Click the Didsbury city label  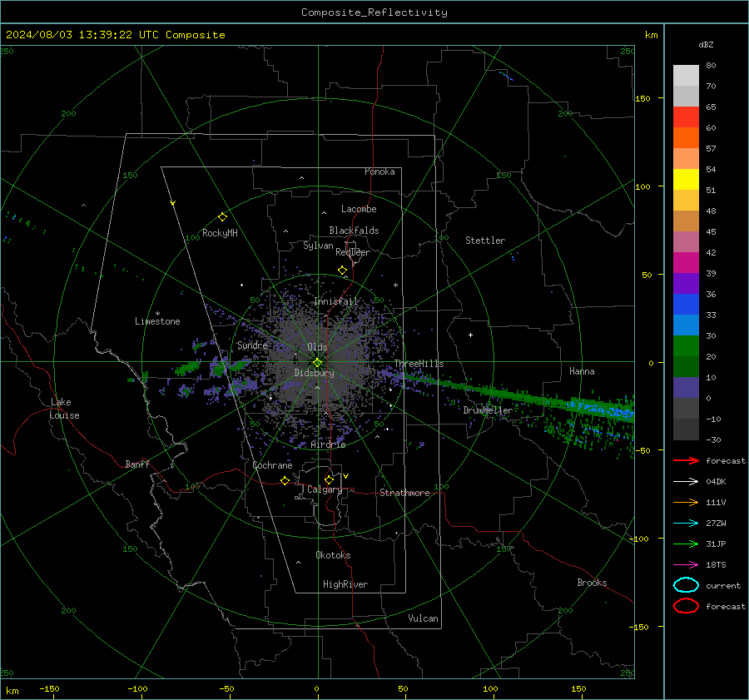point(314,373)
